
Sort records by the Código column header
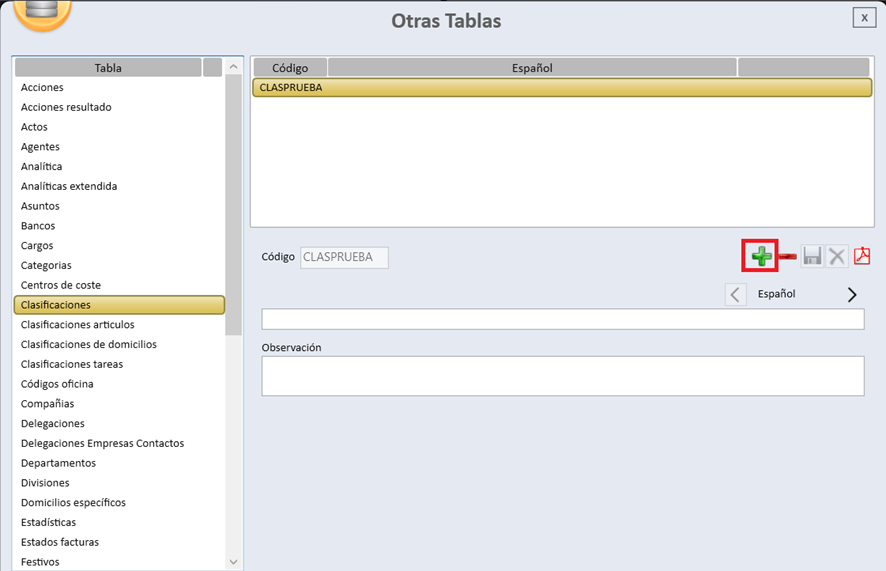pos(290,68)
